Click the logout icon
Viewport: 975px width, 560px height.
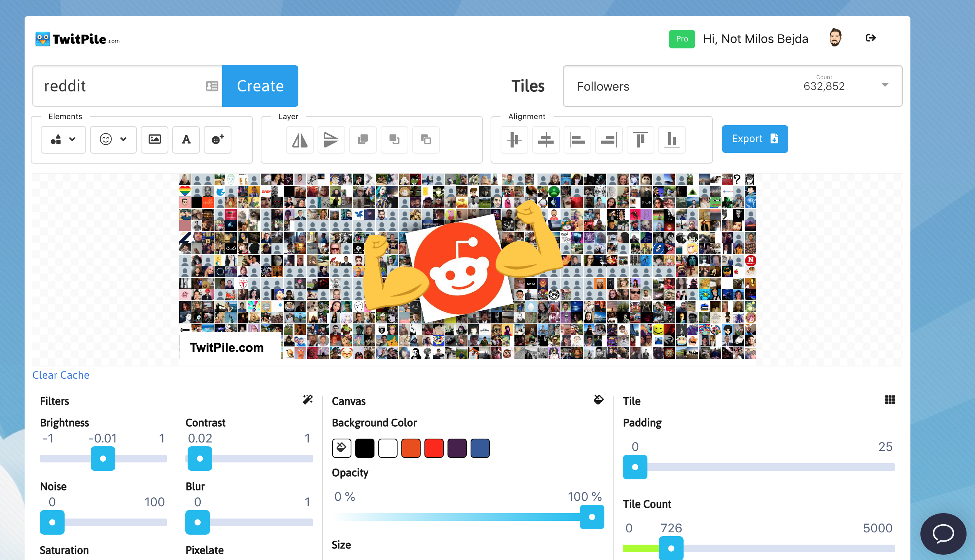pyautogui.click(x=871, y=38)
